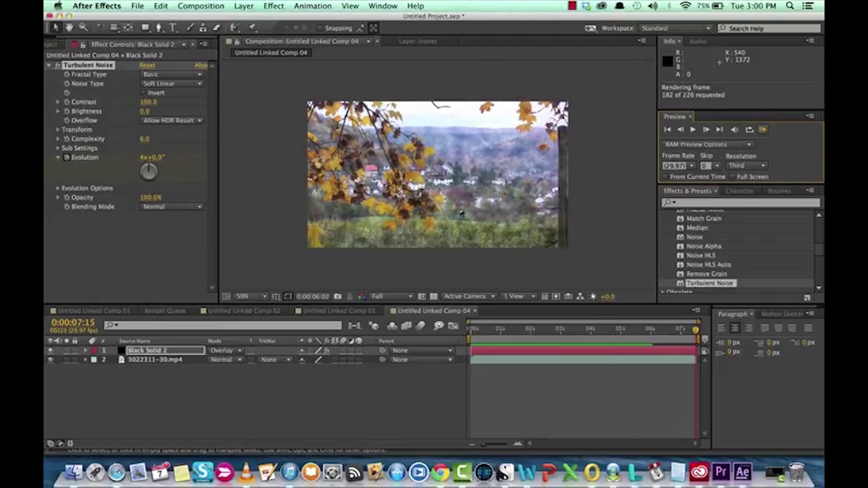
Task: Reset the Turbulent Noise effect
Action: [x=147, y=65]
